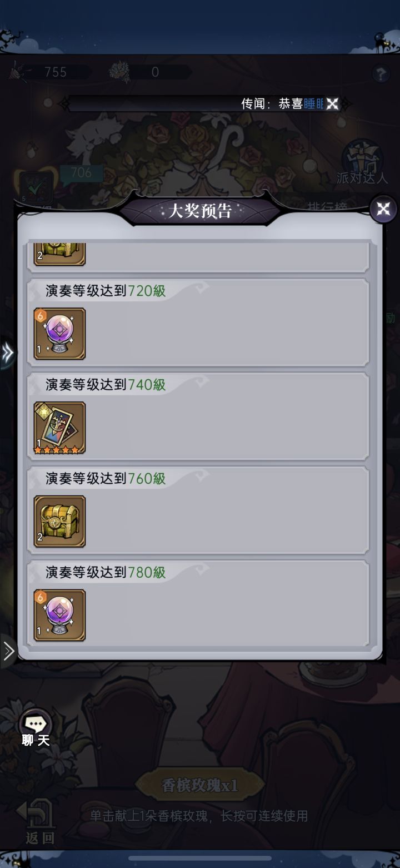Tap five-star card reward for level 740
This screenshot has height=868, width=400.
click(x=59, y=428)
